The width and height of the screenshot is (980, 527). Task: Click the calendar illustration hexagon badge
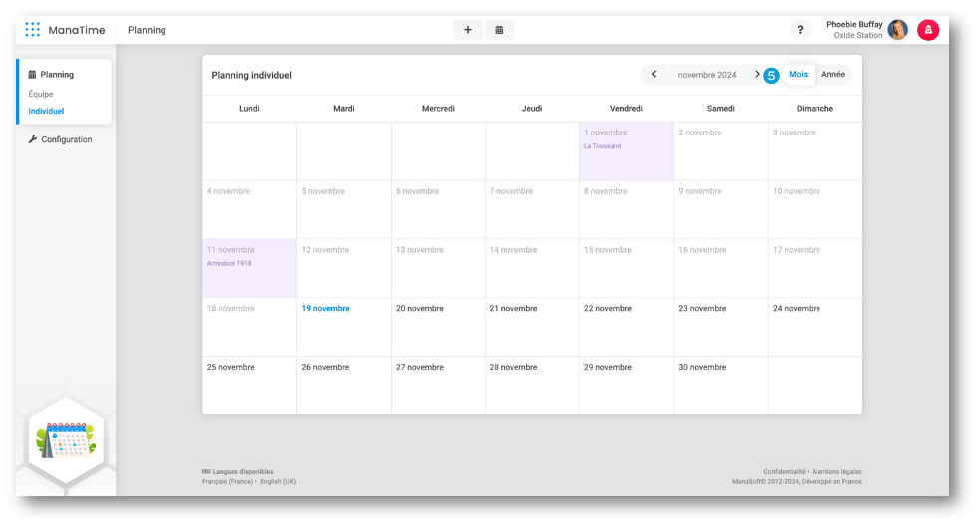point(65,440)
